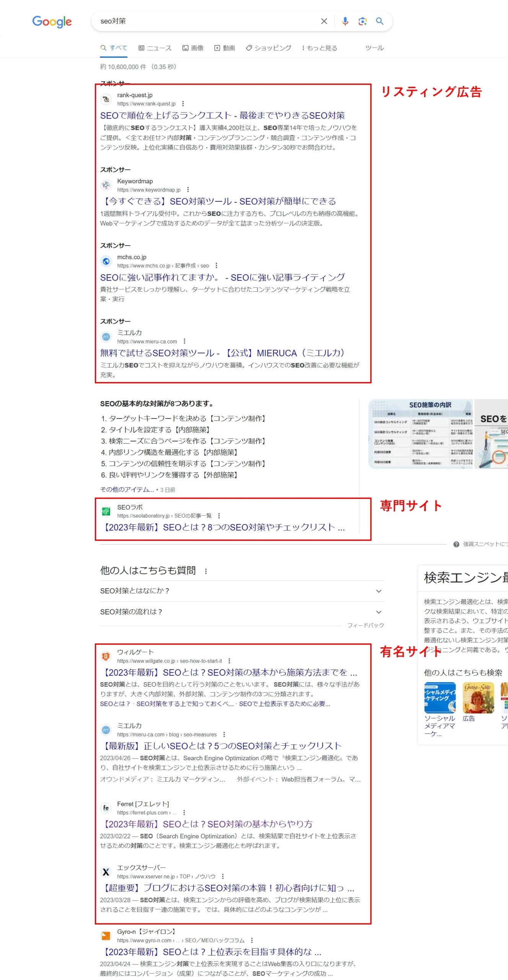
Task: Switch to the 画像 tab
Action: click(x=193, y=48)
